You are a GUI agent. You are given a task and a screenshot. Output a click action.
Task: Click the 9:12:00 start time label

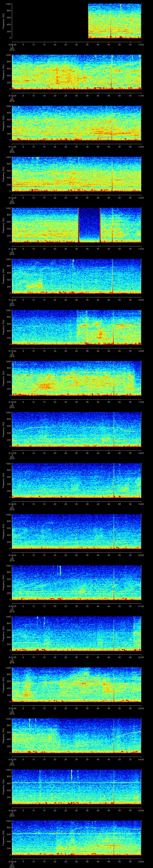click(x=12, y=198)
